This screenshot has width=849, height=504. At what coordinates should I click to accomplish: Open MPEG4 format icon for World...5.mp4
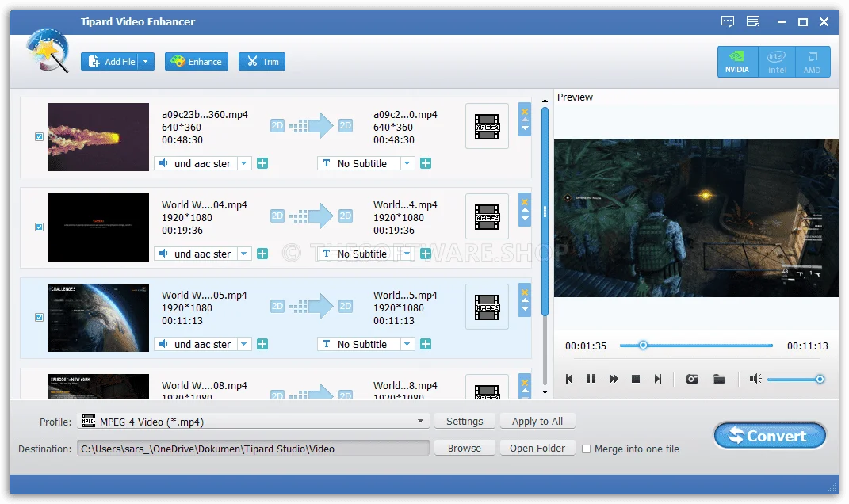487,307
